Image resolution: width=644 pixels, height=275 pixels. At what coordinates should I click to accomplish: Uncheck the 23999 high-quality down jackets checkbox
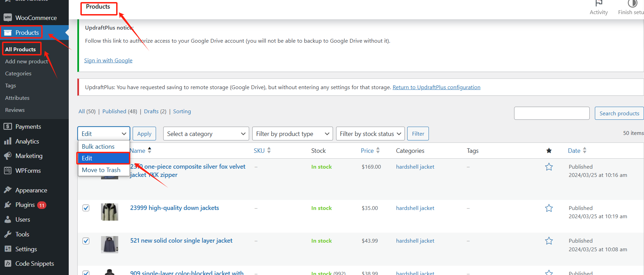click(86, 208)
